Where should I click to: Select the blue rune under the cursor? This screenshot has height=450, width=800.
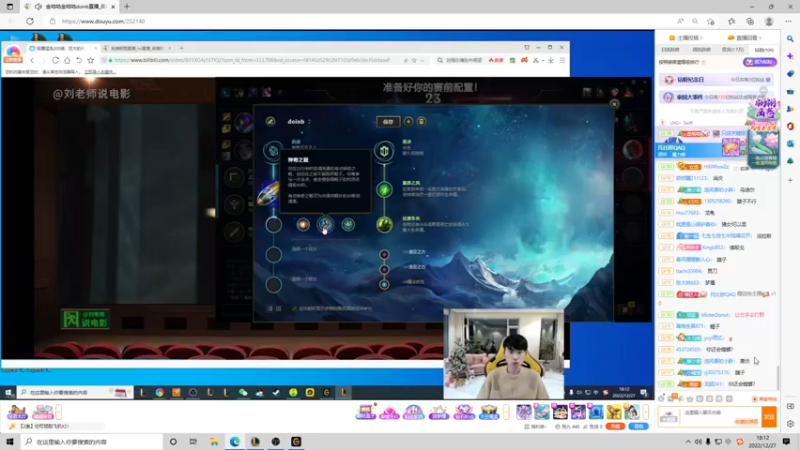point(325,224)
